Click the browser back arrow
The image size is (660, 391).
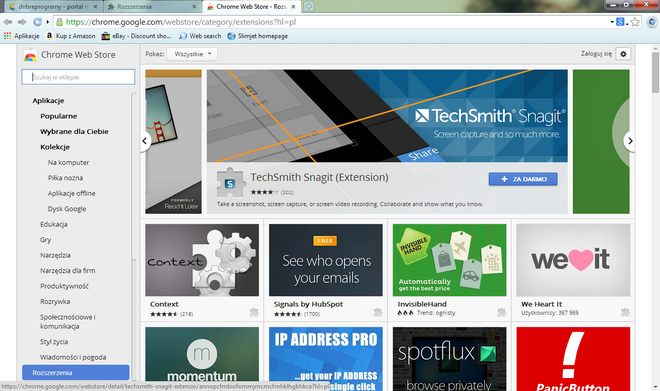pos(8,22)
